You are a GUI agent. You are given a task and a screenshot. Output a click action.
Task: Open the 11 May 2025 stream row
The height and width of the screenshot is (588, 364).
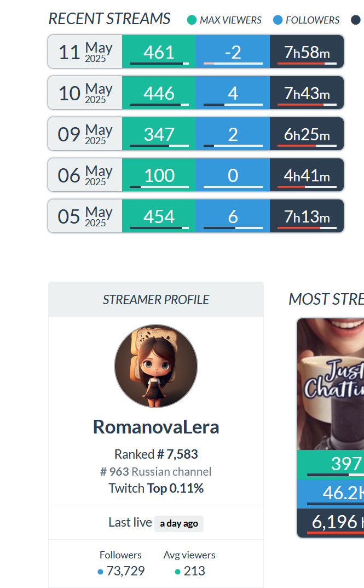click(195, 52)
